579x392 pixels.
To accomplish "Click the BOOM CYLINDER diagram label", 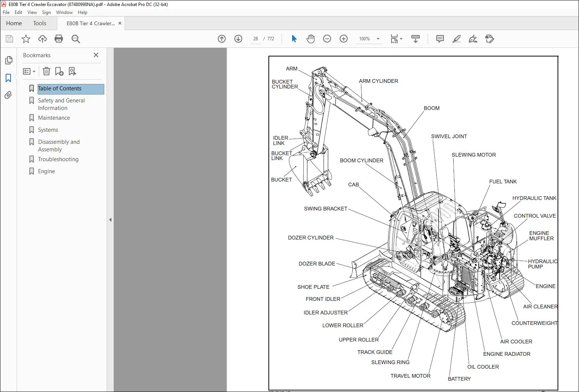I will click(x=361, y=160).
